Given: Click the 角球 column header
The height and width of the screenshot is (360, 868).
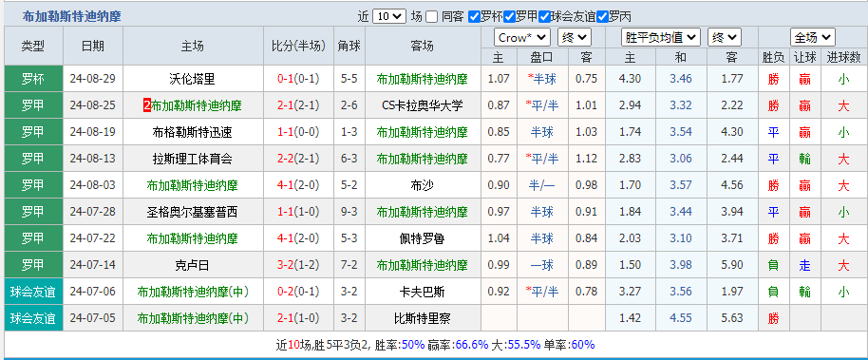Looking at the screenshot, I should (349, 46).
